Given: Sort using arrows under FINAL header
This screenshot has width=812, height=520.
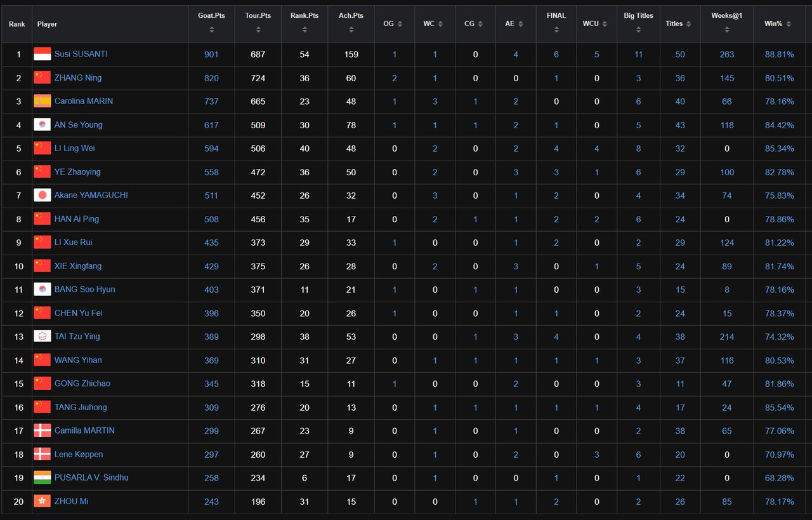Looking at the screenshot, I should tap(556, 30).
